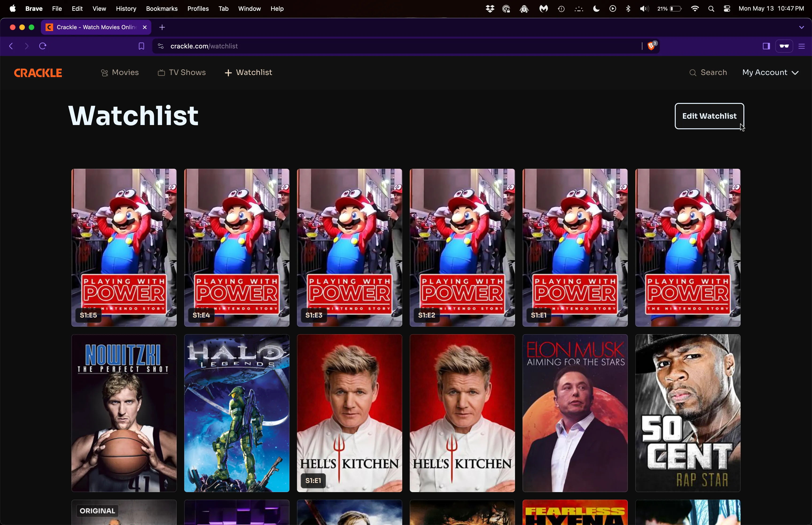Open Nowitzki The Perfect Shot poster

(124, 413)
